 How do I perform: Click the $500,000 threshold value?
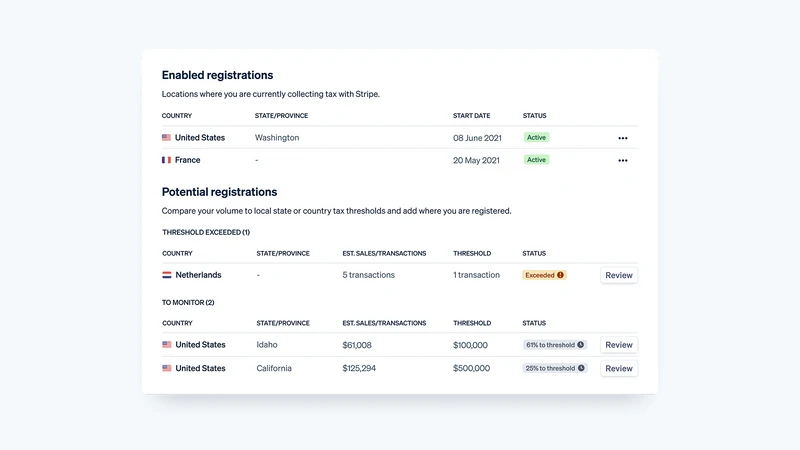[471, 368]
